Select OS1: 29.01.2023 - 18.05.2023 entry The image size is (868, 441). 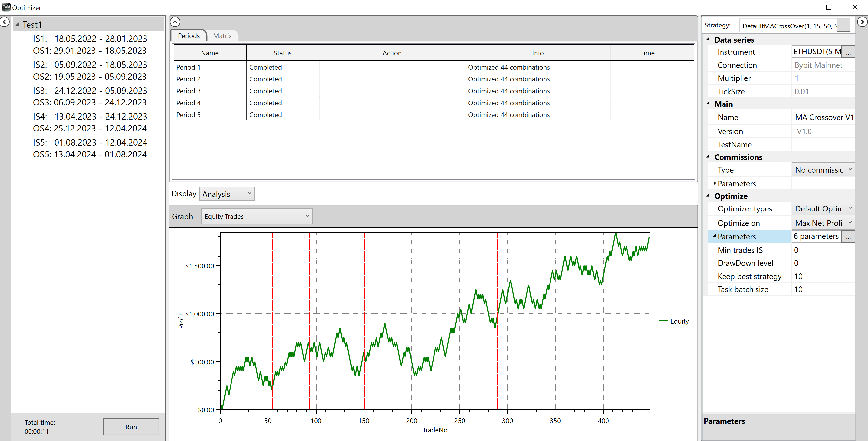(x=90, y=51)
